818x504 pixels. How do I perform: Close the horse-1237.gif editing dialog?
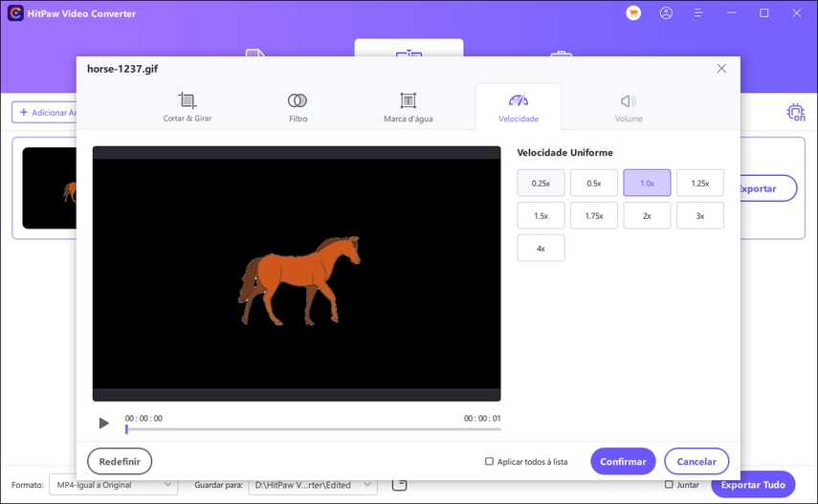(x=721, y=68)
